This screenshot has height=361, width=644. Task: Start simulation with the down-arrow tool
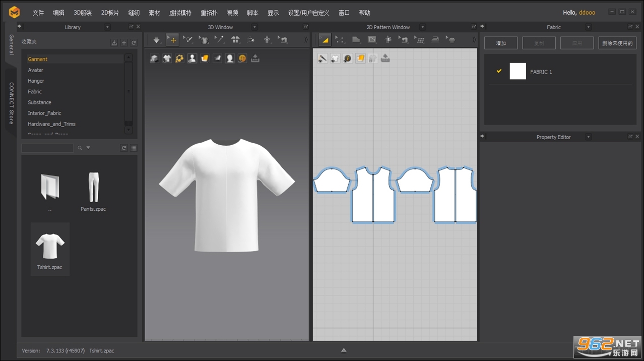(157, 40)
